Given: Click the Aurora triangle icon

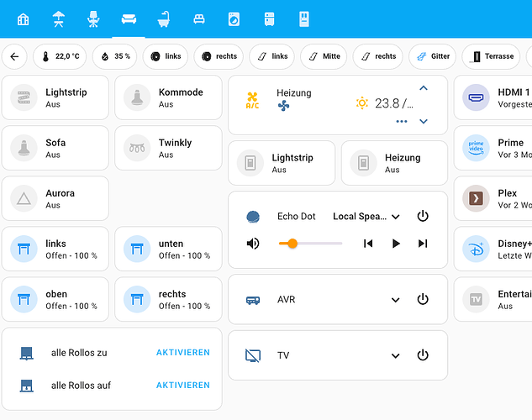Looking at the screenshot, I should (x=25, y=198).
